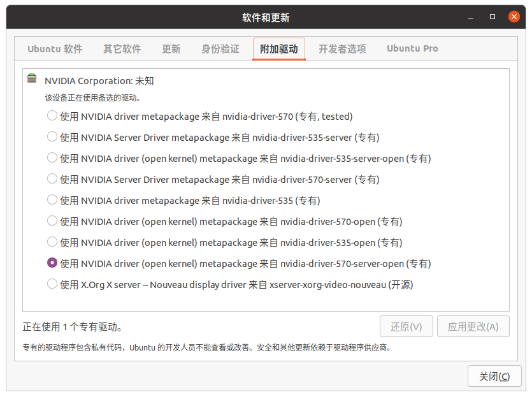
Task: Open the 开发者选项 tab
Action: [x=342, y=49]
